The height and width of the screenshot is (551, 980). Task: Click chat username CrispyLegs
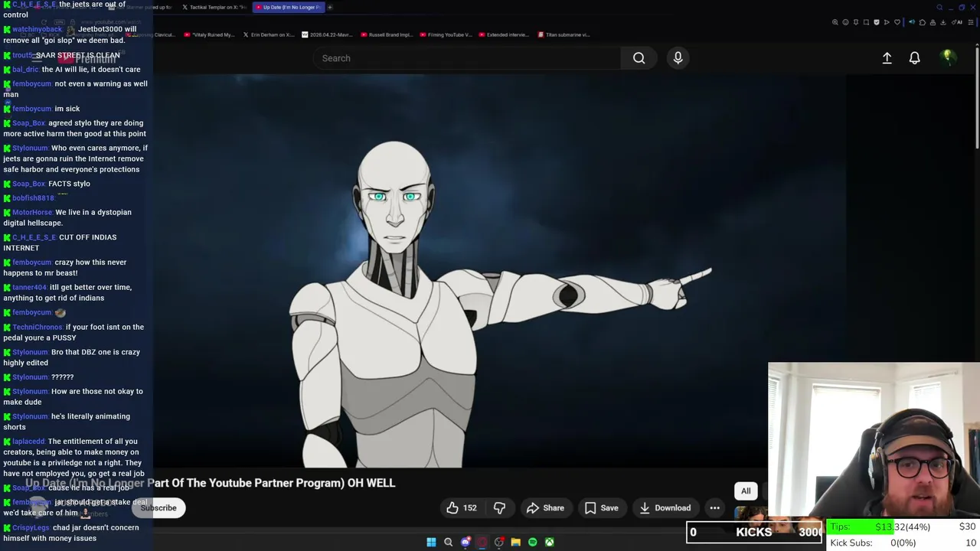pyautogui.click(x=31, y=527)
